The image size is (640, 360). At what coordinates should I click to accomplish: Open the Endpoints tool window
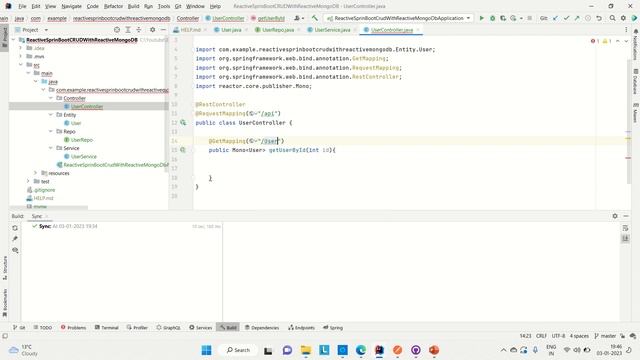point(302,327)
